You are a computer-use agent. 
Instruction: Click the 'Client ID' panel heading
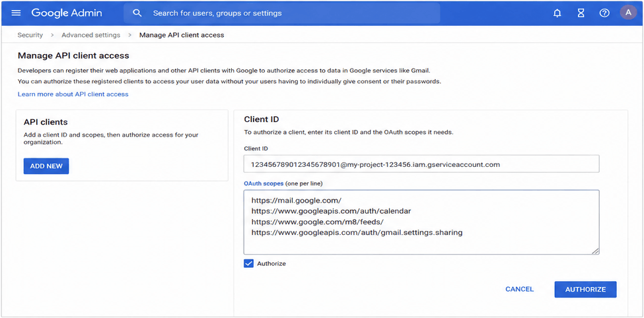261,119
